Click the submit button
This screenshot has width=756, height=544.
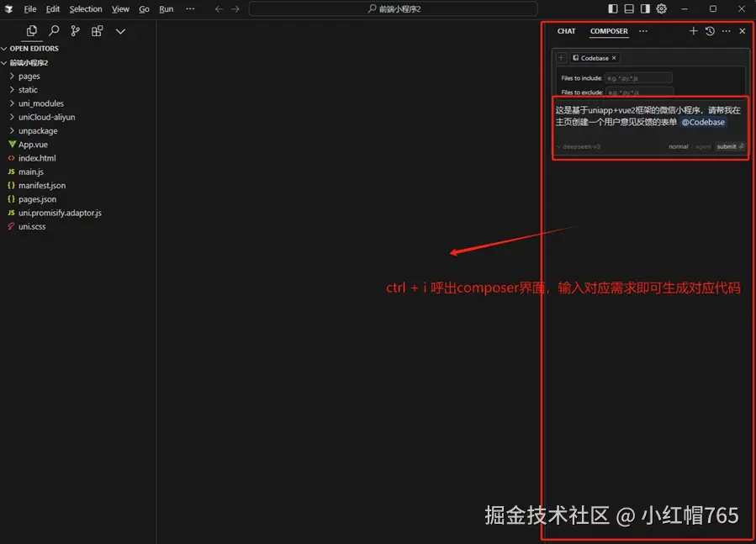click(x=729, y=146)
